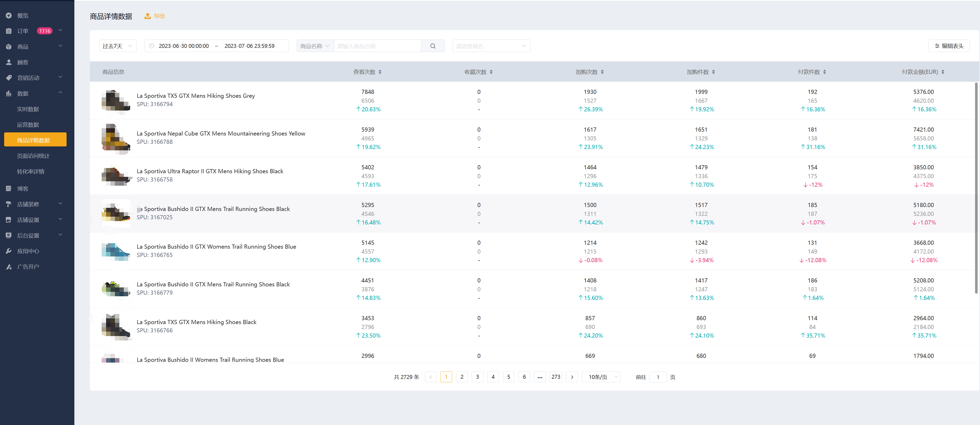Screen dimensions: 980x425
Task: Open 实时数据 submenu item
Action: [x=28, y=109]
